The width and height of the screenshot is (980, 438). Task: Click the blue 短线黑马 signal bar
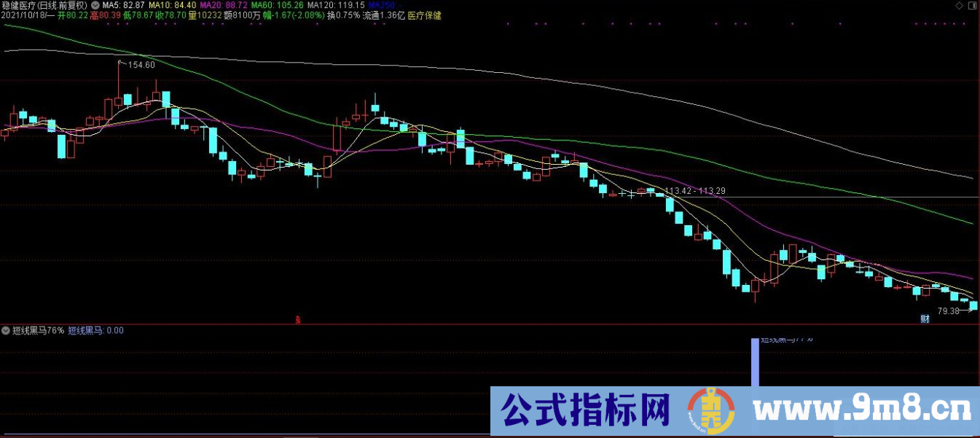pos(755,362)
